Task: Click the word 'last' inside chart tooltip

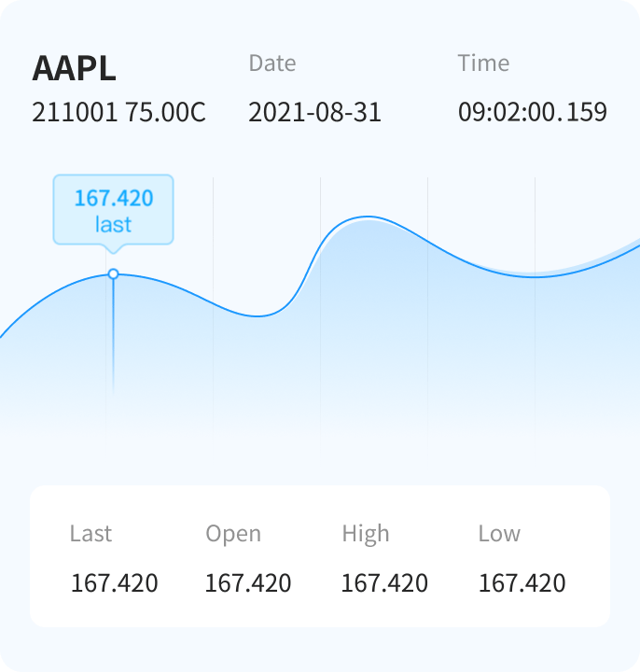Action: click(x=113, y=225)
